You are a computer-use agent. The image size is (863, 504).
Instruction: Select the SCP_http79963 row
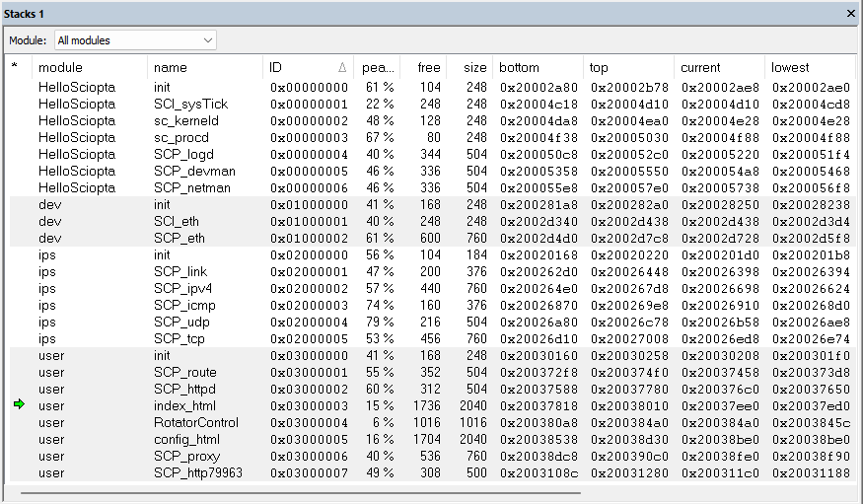click(x=197, y=472)
